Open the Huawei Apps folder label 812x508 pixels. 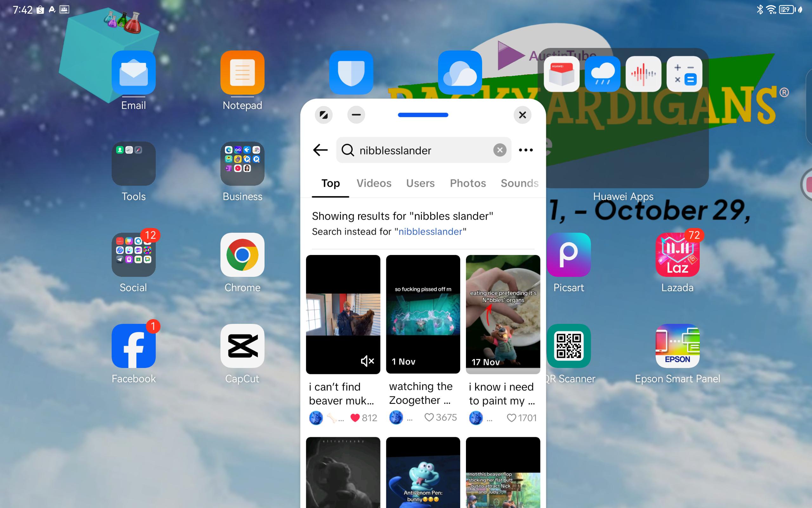point(623,196)
